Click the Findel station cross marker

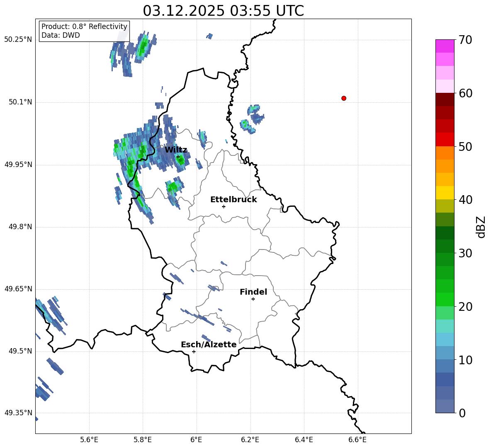pos(253,299)
